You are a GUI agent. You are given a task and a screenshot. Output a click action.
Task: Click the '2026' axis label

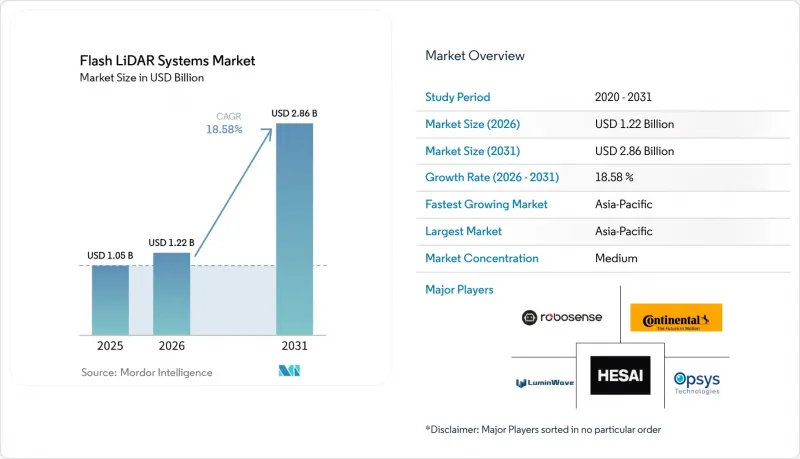pyautogui.click(x=171, y=346)
